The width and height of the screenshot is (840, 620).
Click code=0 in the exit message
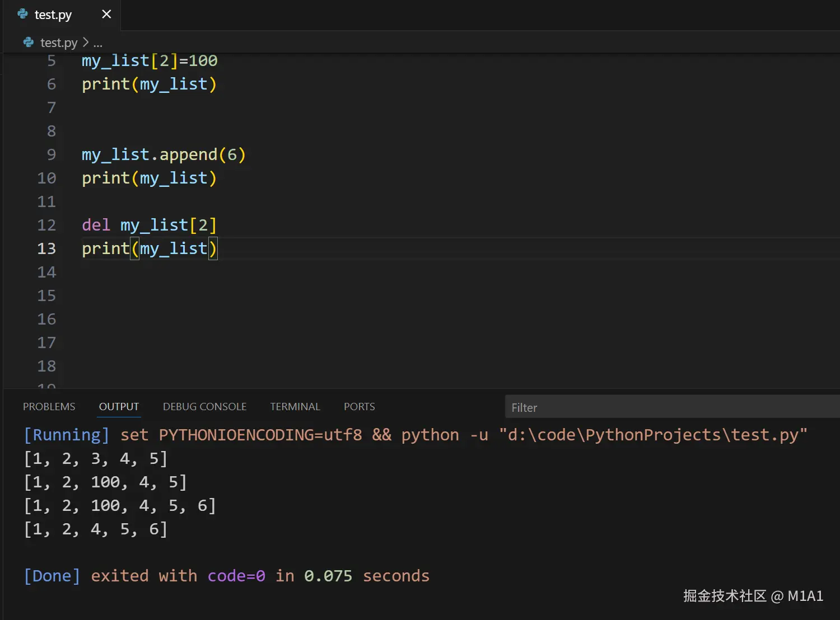(x=236, y=576)
